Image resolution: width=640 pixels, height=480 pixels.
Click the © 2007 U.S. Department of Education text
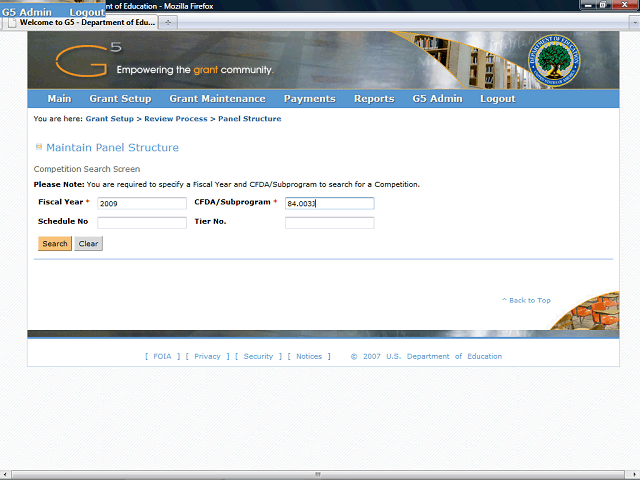427,356
